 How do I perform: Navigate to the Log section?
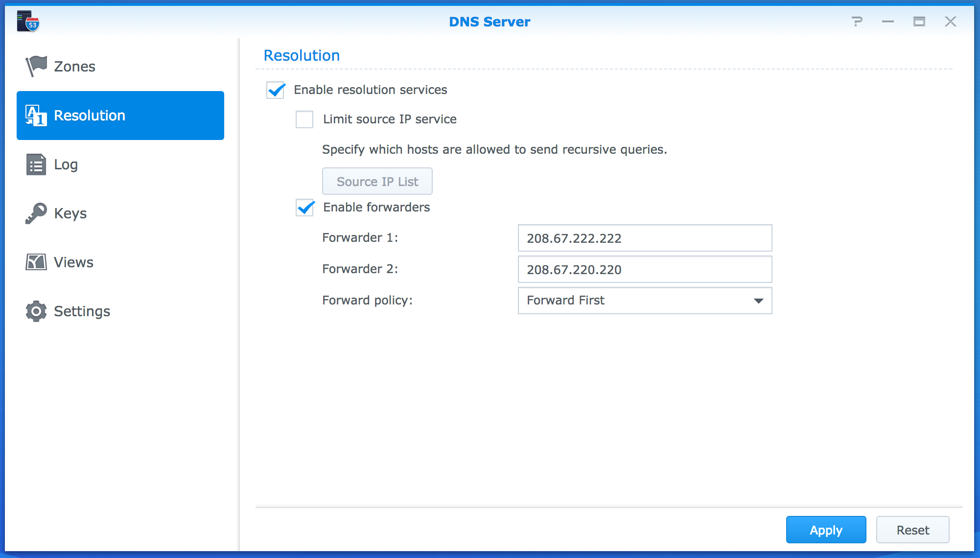[x=67, y=163]
